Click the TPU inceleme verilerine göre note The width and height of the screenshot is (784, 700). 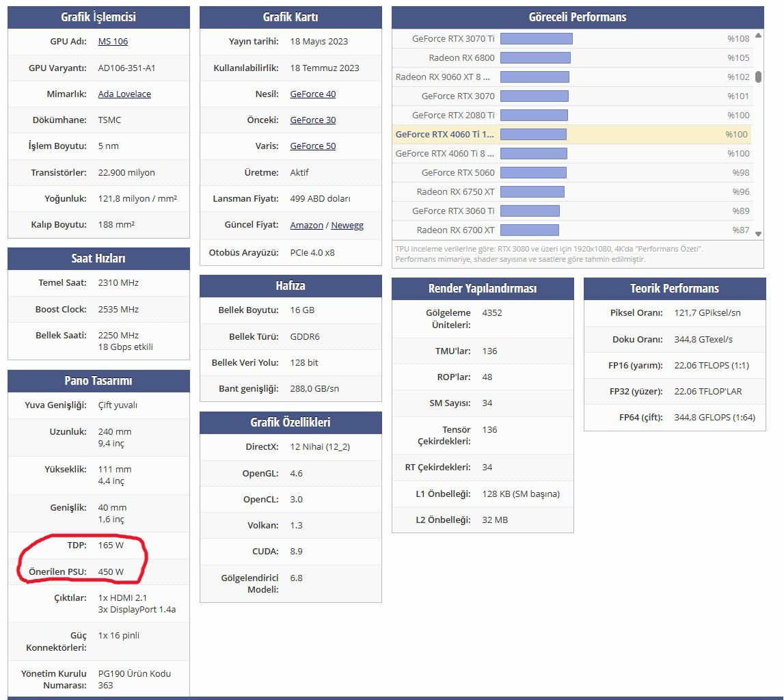(x=549, y=254)
